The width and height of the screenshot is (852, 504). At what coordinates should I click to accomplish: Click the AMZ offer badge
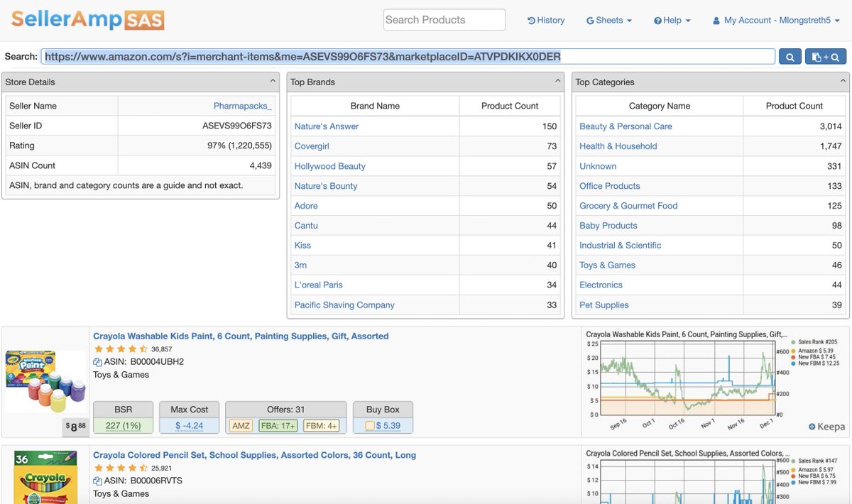pos(241,426)
